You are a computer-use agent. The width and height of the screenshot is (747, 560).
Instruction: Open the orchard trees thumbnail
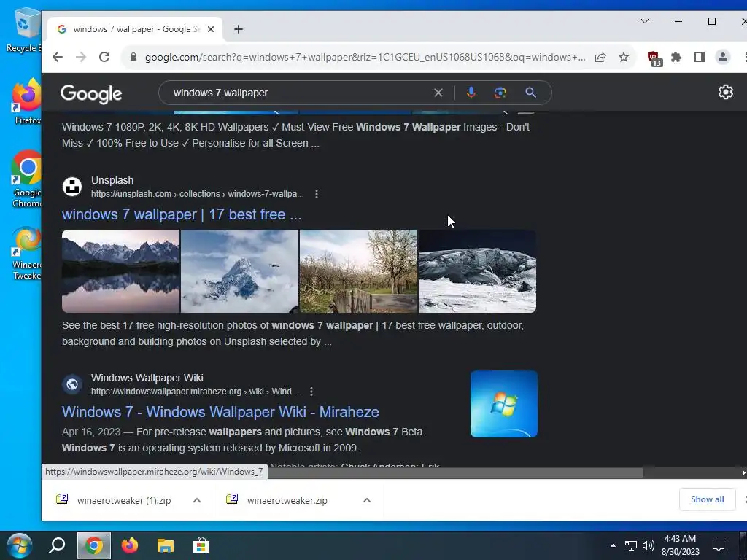click(358, 271)
